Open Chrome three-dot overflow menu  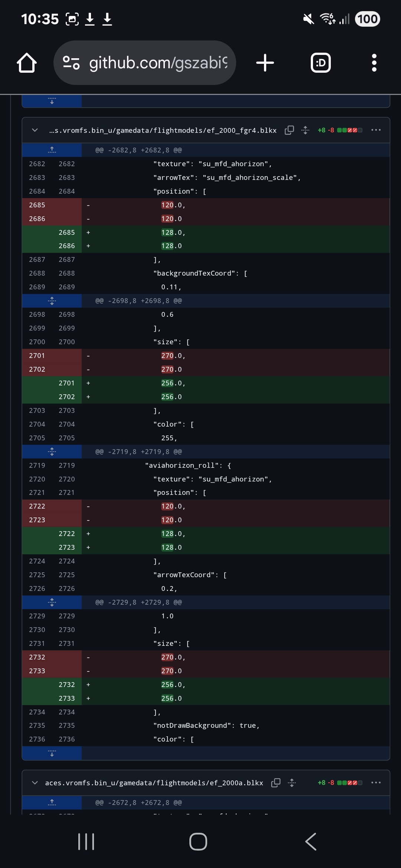click(374, 63)
